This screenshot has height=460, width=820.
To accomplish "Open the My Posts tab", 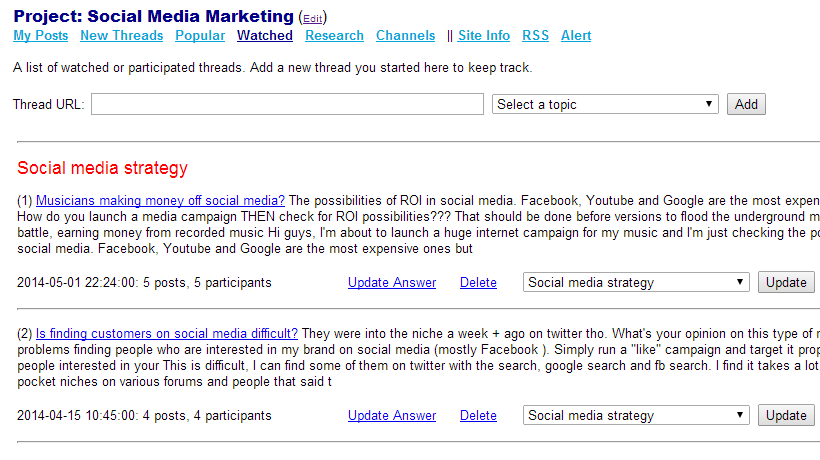I will click(41, 36).
